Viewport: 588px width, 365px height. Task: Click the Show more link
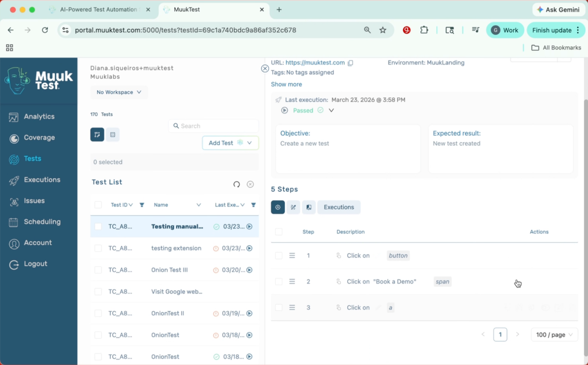click(286, 84)
